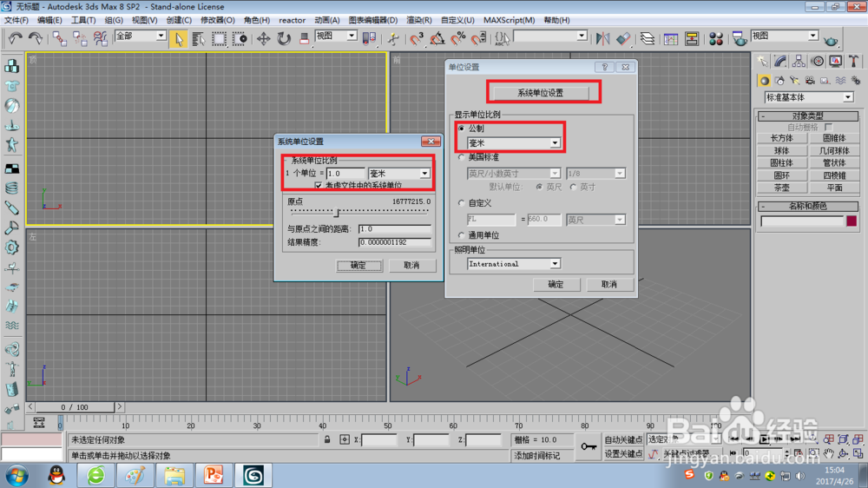Open the Hierarchy panel tab icon

pyautogui.click(x=799, y=61)
